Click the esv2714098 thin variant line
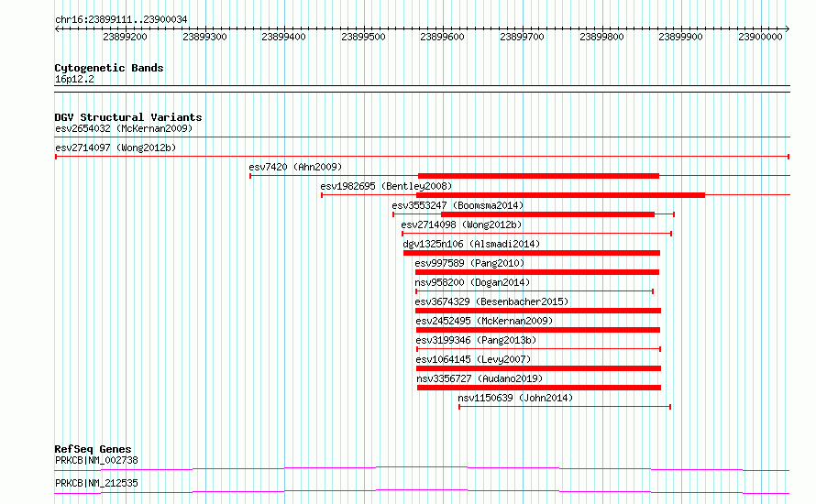 point(536,234)
